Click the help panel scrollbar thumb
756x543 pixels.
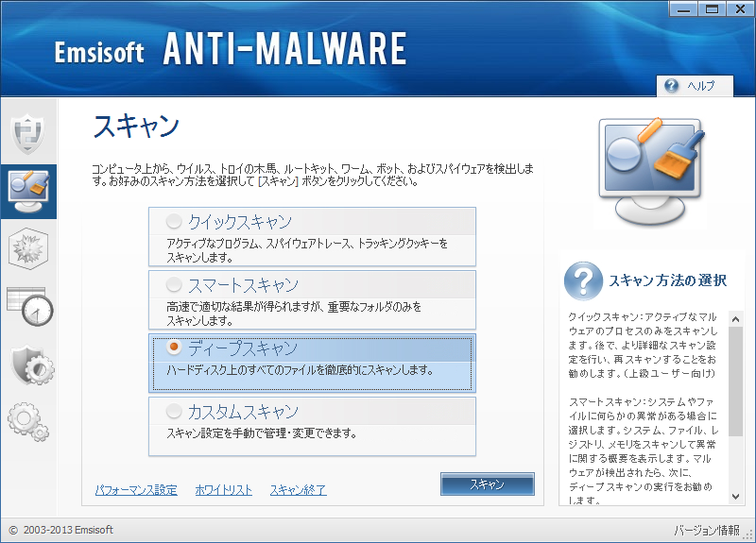735,382
